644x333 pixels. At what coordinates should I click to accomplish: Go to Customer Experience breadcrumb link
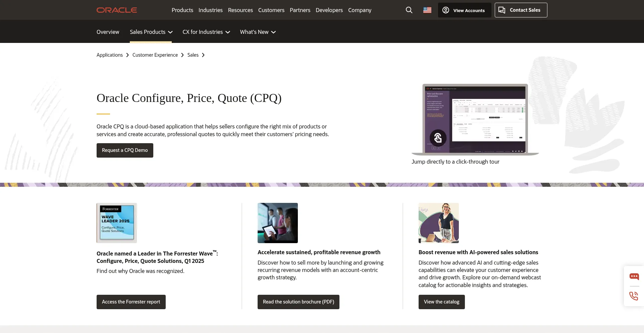(155, 55)
